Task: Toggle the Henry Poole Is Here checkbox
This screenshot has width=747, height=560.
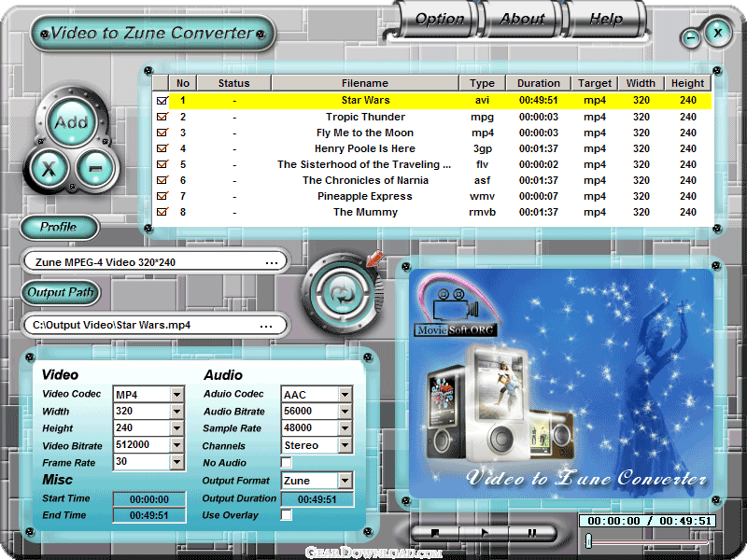Action: (162, 148)
